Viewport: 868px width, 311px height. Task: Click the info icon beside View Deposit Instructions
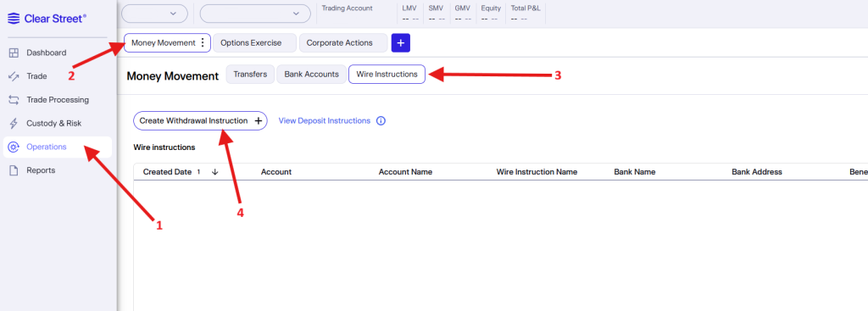(x=381, y=120)
